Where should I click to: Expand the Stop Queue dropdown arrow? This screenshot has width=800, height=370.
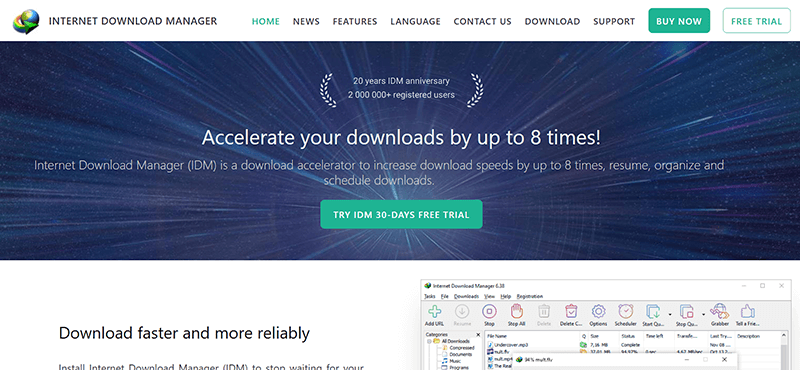click(x=704, y=314)
